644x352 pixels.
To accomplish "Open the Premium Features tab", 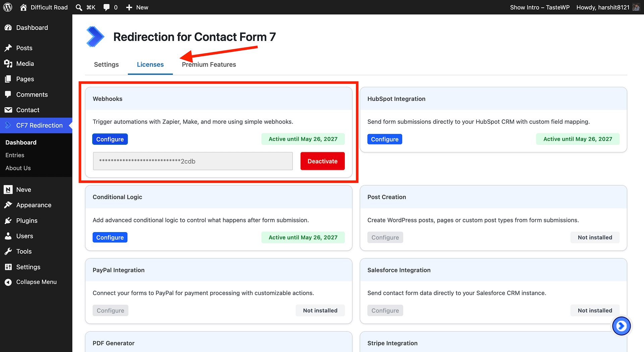I will (209, 64).
